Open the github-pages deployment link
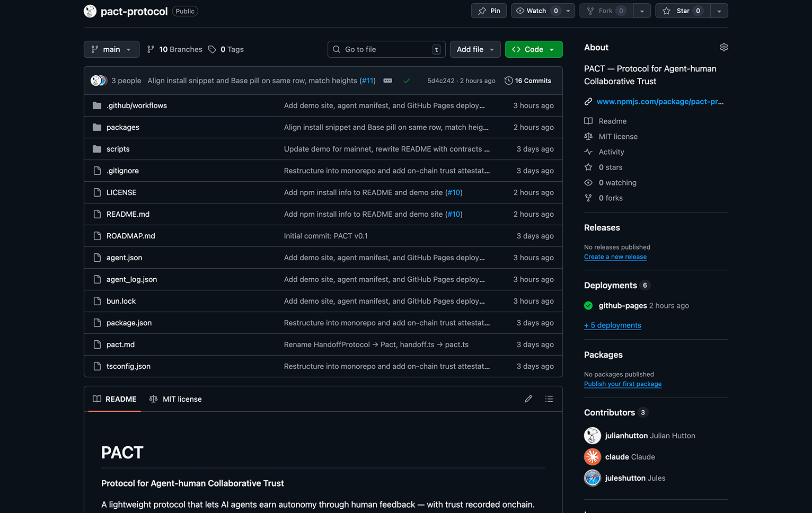The image size is (812, 513). 623,306
